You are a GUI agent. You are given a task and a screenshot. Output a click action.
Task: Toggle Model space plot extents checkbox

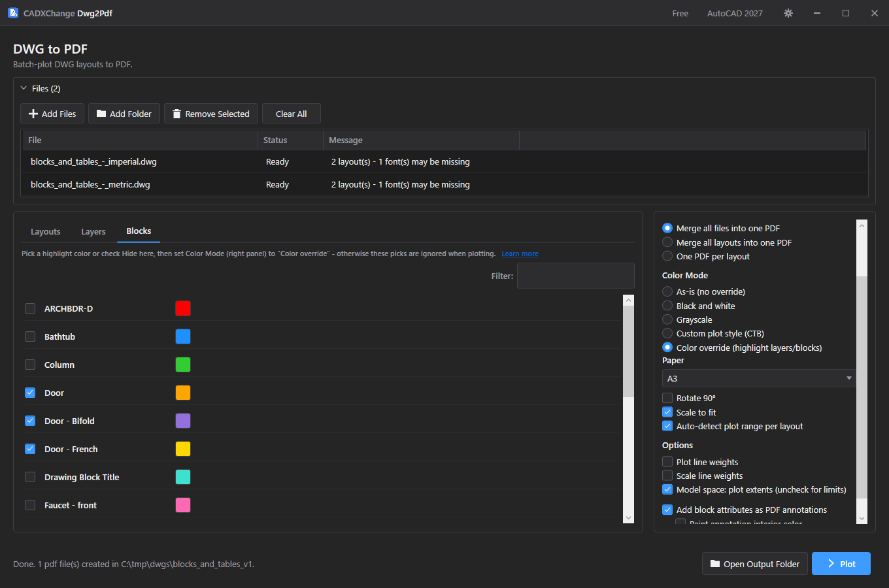pyautogui.click(x=667, y=489)
